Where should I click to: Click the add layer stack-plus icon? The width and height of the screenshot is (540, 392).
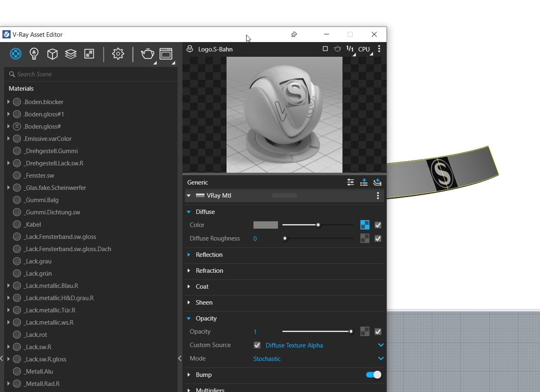pos(378,182)
